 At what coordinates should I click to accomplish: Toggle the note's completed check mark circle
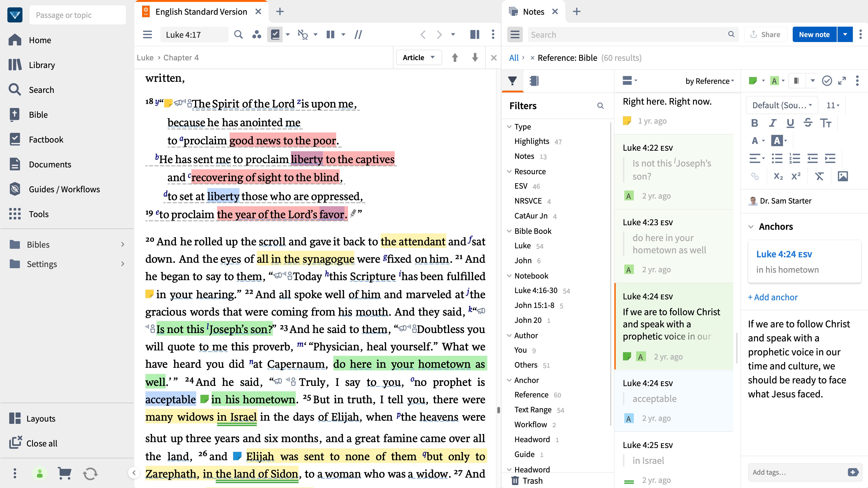point(827,81)
